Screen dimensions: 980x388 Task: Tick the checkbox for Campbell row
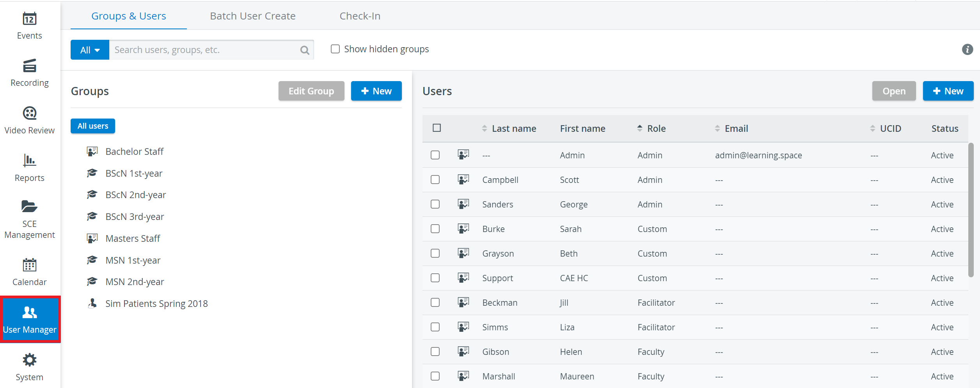435,180
